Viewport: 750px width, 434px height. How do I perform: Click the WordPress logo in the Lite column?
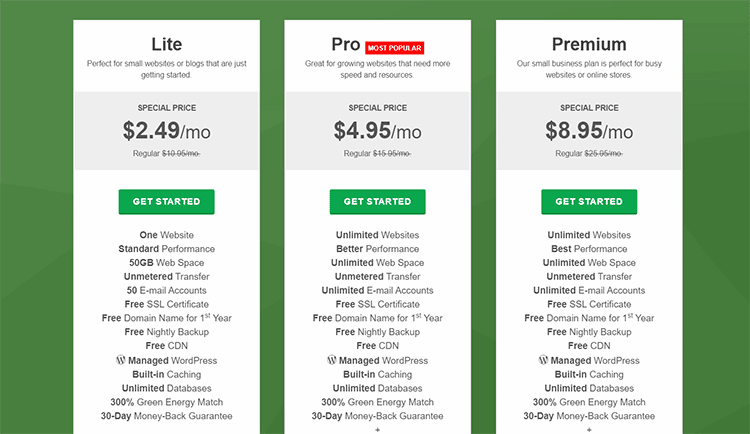121,360
